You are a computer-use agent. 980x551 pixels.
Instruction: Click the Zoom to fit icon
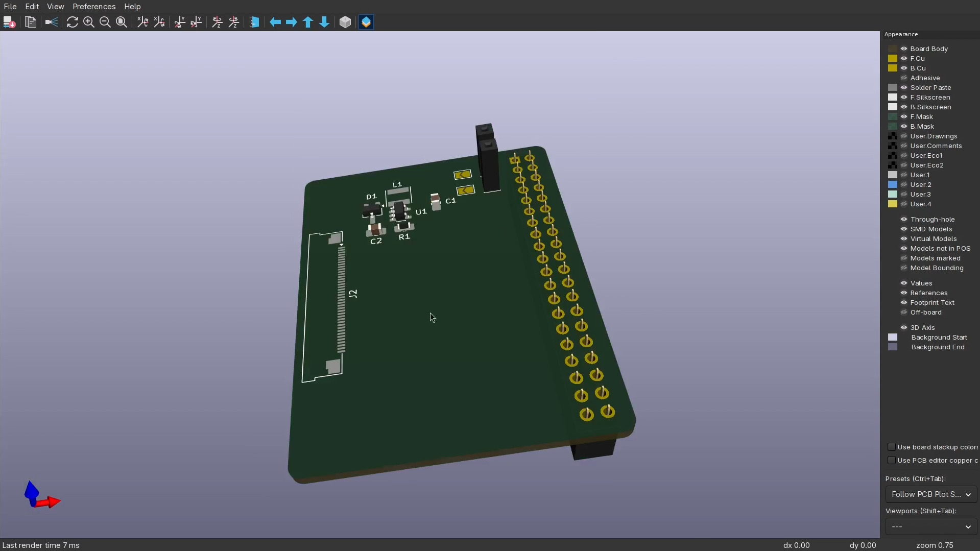[x=122, y=22]
